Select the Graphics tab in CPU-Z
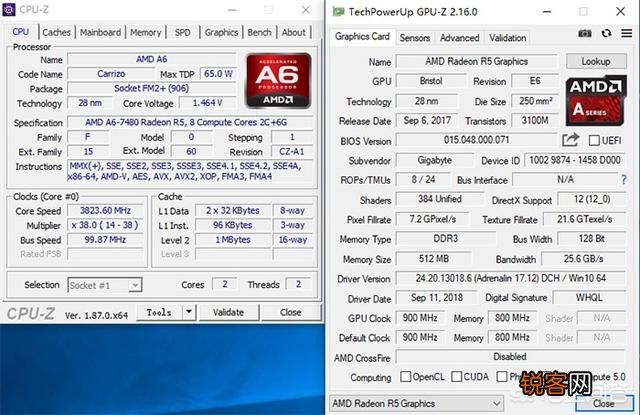Image resolution: width=640 pixels, height=415 pixels. coord(221,32)
